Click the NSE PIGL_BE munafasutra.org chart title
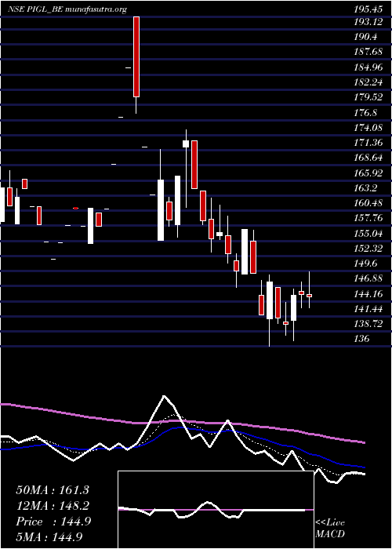392x549 pixels. (67, 9)
